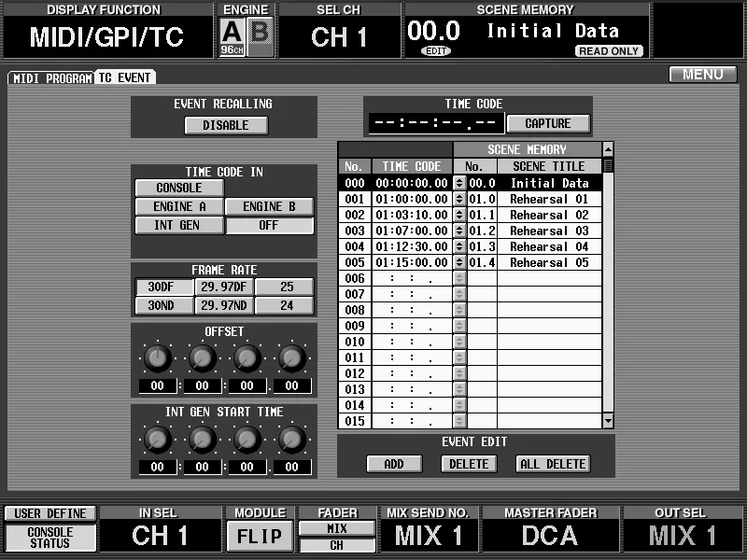
Task: Select empty event row 008
Action: coord(471,310)
